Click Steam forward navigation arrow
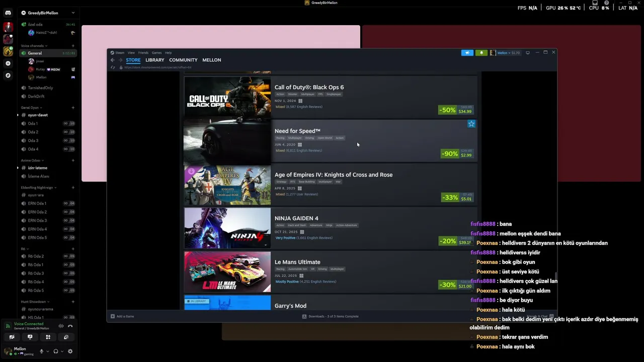Image resolution: width=644 pixels, height=362 pixels. pyautogui.click(x=120, y=60)
